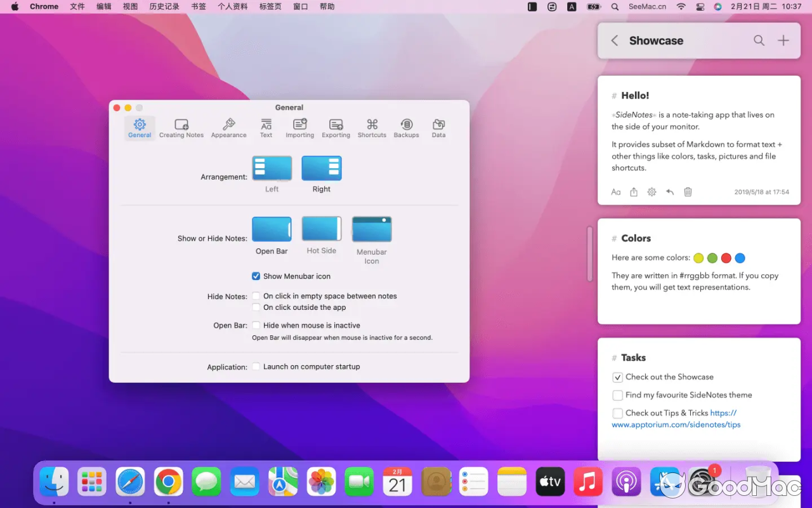Viewport: 812px width, 508px height.
Task: Open the Creating Notes settings
Action: [181, 127]
